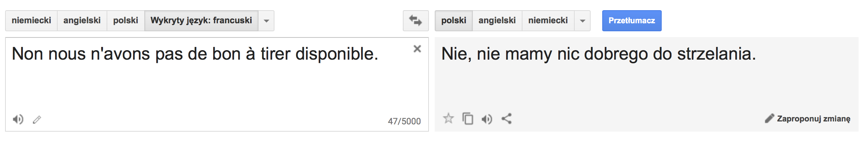Swap source and target languages

coord(416,20)
